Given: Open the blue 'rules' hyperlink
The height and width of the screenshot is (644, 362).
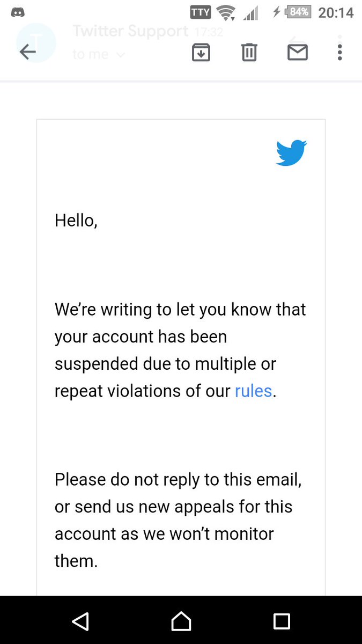Looking at the screenshot, I should click(x=254, y=391).
